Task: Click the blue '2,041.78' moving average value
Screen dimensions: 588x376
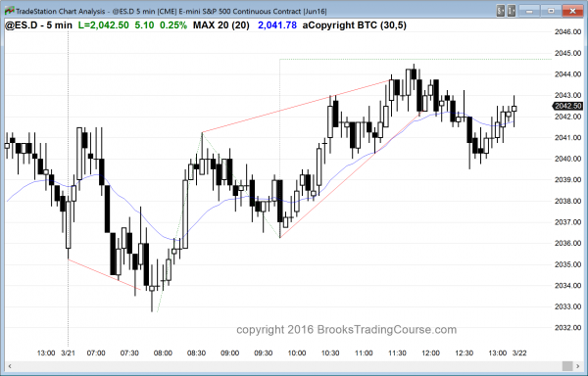Action: [277, 25]
